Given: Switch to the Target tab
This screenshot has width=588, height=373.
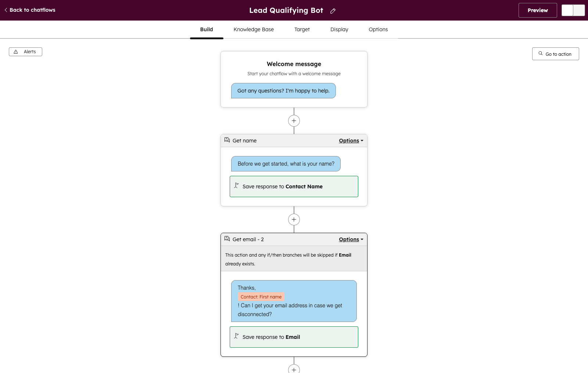Looking at the screenshot, I should pyautogui.click(x=302, y=29).
